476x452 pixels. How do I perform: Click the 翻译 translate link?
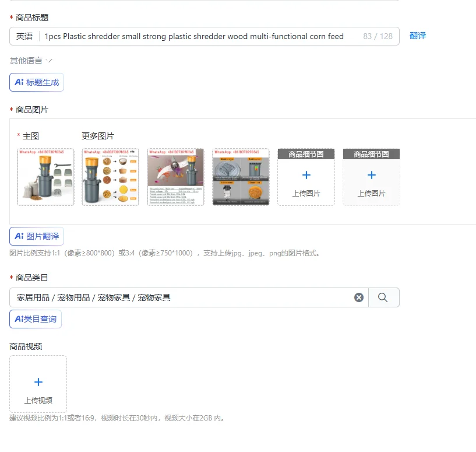[x=418, y=36]
